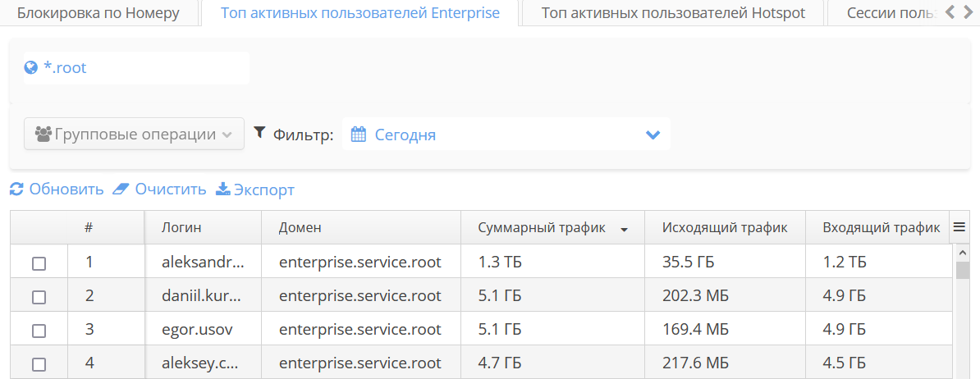The width and height of the screenshot is (980, 379).
Task: Click the table vertical scrollbar thumb
Action: point(963,270)
